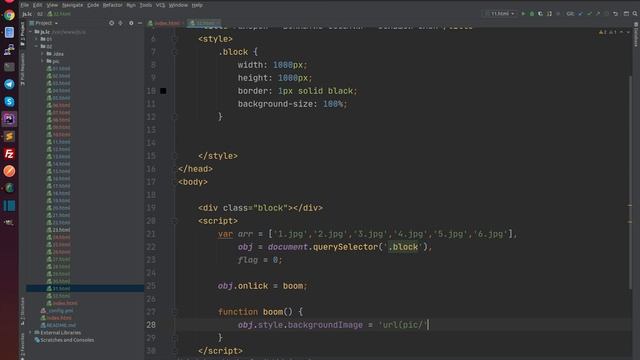The width and height of the screenshot is (640, 360).
Task: Fold the boom function at line 27
Action: [x=174, y=312]
